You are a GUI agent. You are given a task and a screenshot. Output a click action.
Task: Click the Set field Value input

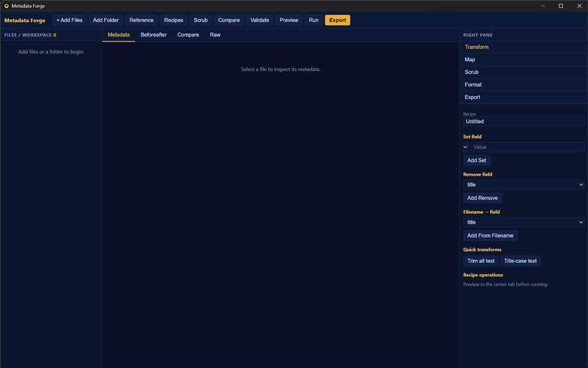[x=527, y=147]
